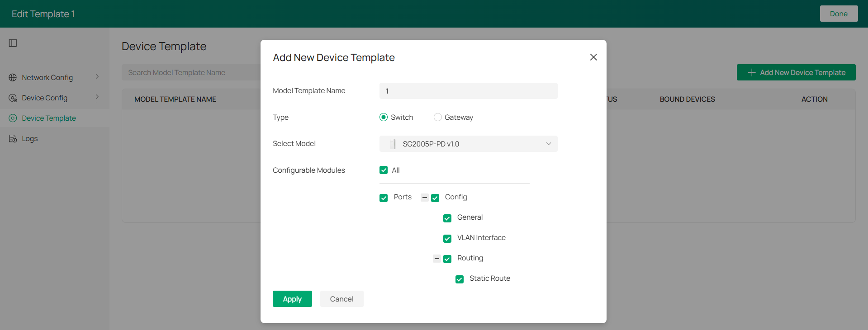The height and width of the screenshot is (330, 868).
Task: Click the Logs icon in sidebar
Action: (x=13, y=138)
